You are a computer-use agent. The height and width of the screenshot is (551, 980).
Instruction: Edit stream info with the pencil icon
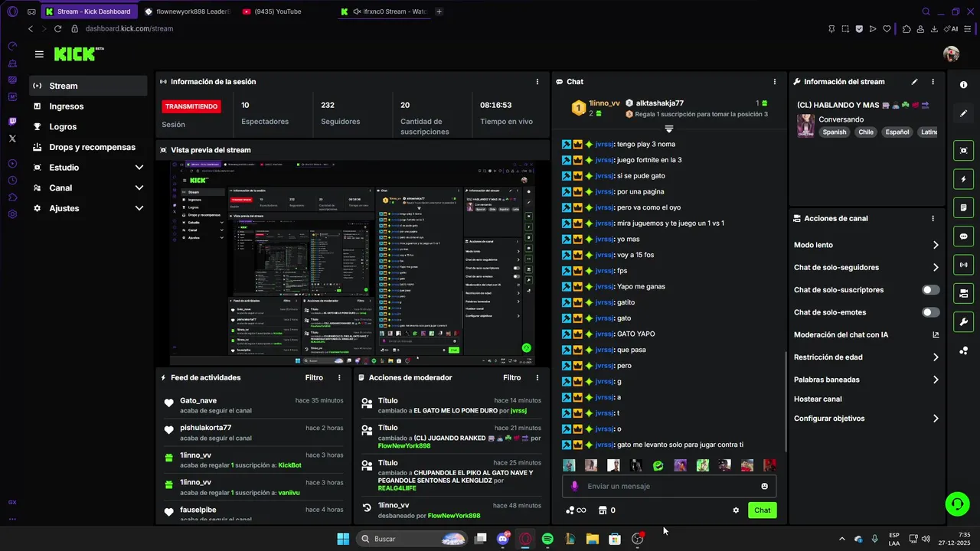point(914,82)
